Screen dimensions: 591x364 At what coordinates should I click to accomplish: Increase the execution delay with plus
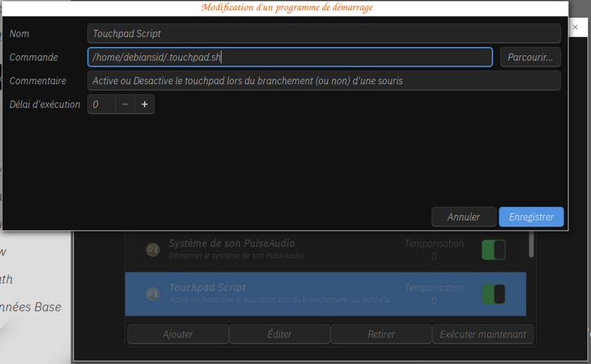pos(144,104)
